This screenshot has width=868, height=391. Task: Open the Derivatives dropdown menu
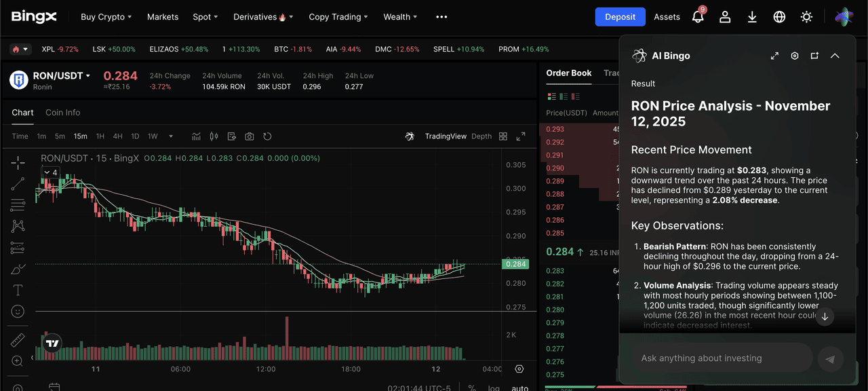coord(262,17)
